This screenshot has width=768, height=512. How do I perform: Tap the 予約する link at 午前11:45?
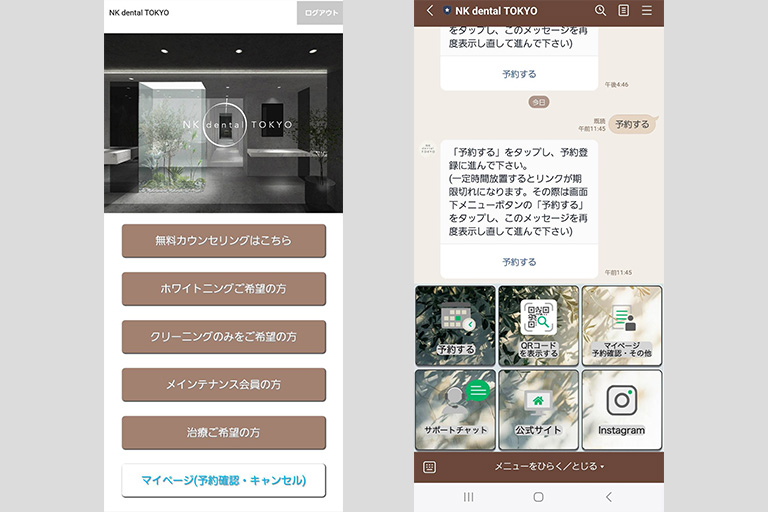click(519, 262)
